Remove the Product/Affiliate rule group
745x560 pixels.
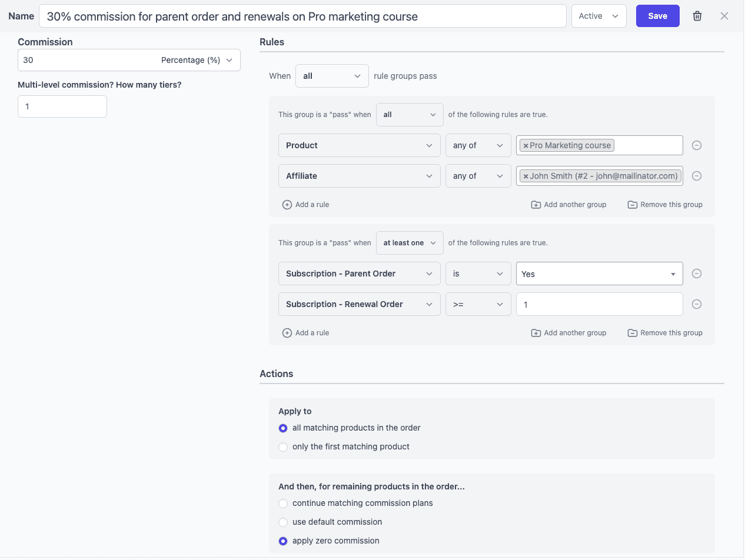click(665, 205)
